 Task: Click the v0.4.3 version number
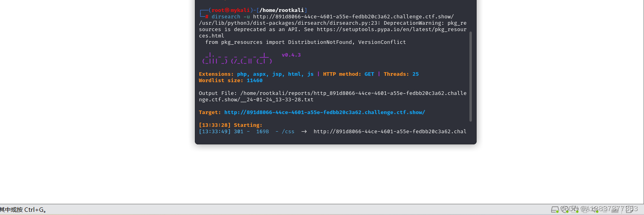[291, 55]
